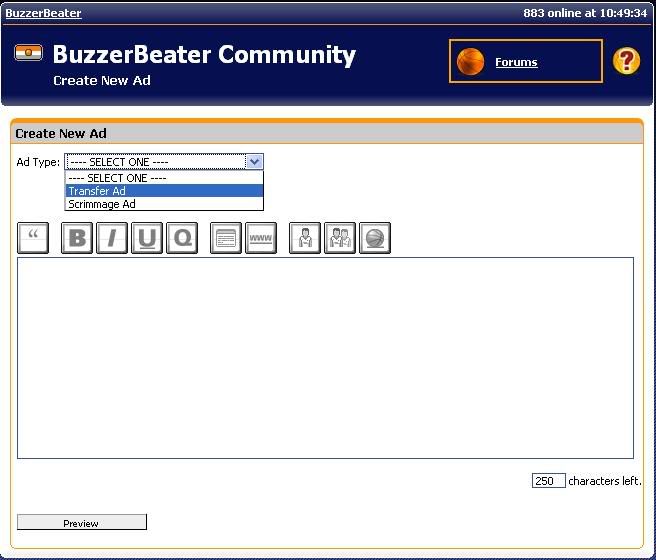
Task: Go to the Forums link
Action: pyautogui.click(x=516, y=62)
